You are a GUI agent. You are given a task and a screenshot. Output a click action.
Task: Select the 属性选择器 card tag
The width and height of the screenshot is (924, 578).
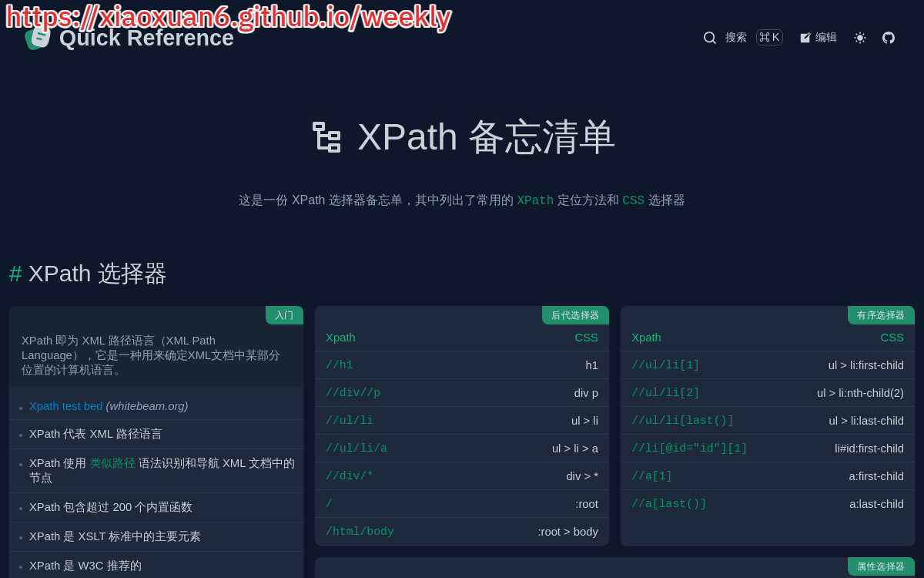click(x=881, y=566)
